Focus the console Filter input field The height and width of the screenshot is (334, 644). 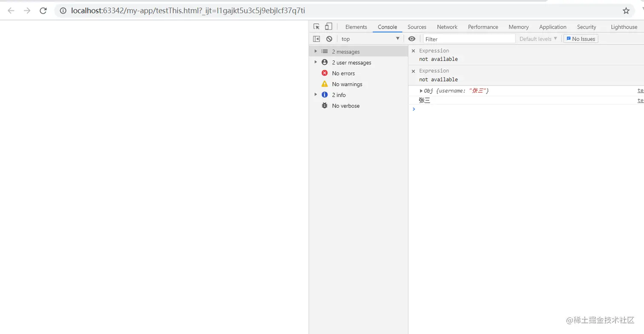click(469, 39)
